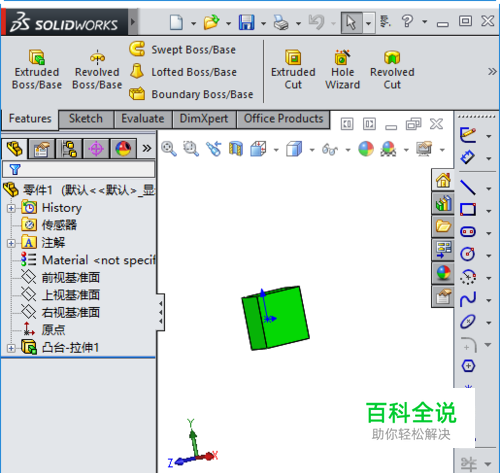Open the ConfigurationManager tab
This screenshot has width=500, height=473.
click(x=69, y=148)
